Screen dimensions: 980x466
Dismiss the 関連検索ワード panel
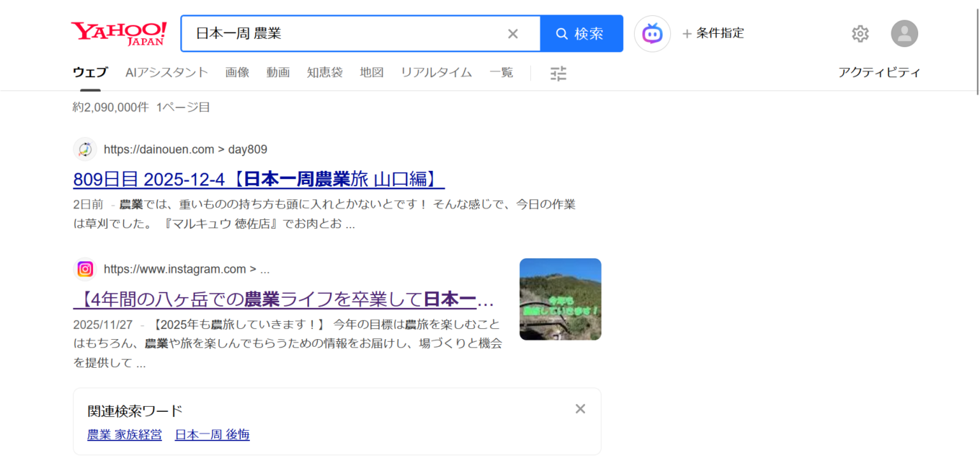(x=580, y=408)
